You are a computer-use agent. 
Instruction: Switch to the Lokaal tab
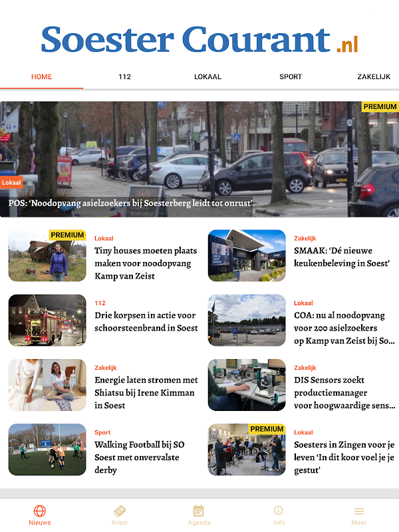(207, 76)
